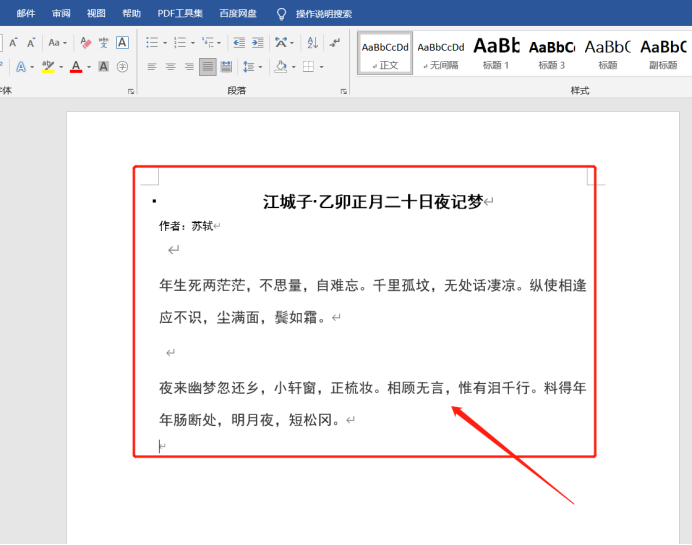Open the PDF工具集 tab
This screenshot has height=545, width=692.
point(180,14)
